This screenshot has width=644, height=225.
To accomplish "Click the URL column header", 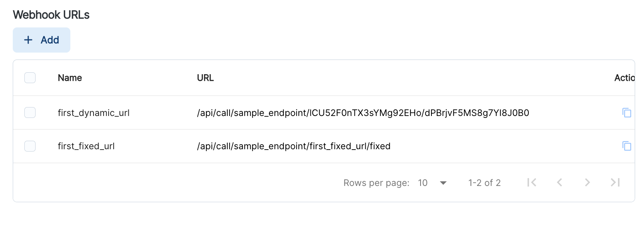I will click(205, 78).
